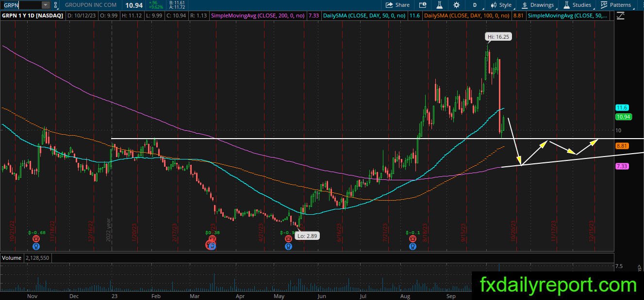Click the symbol link clip icon
This screenshot has width=644, height=300.
coord(55,5)
